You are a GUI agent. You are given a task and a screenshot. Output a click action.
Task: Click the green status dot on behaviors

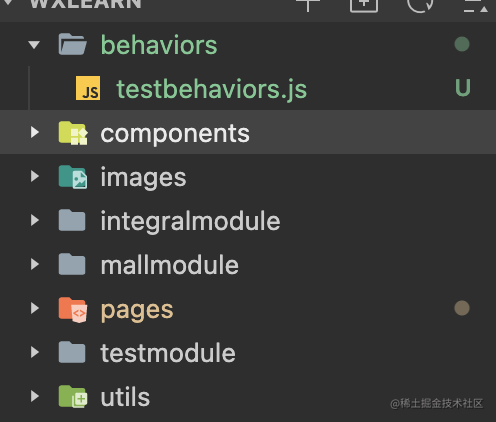click(462, 44)
